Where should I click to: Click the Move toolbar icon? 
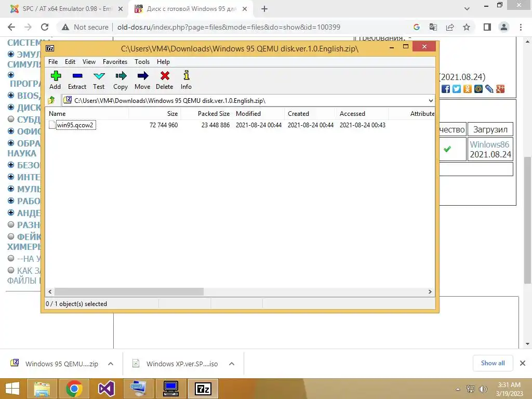[x=142, y=76]
